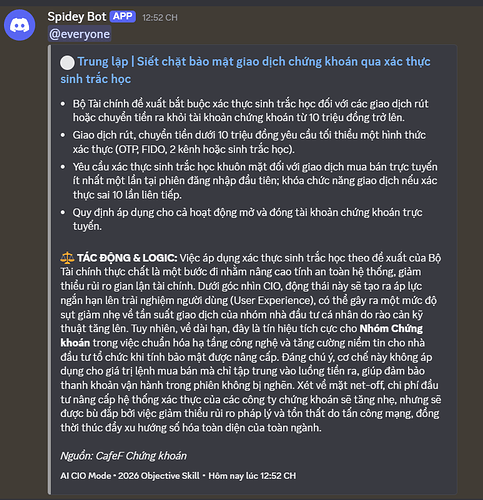Click the embed's gray left accent bar

coord(49,269)
